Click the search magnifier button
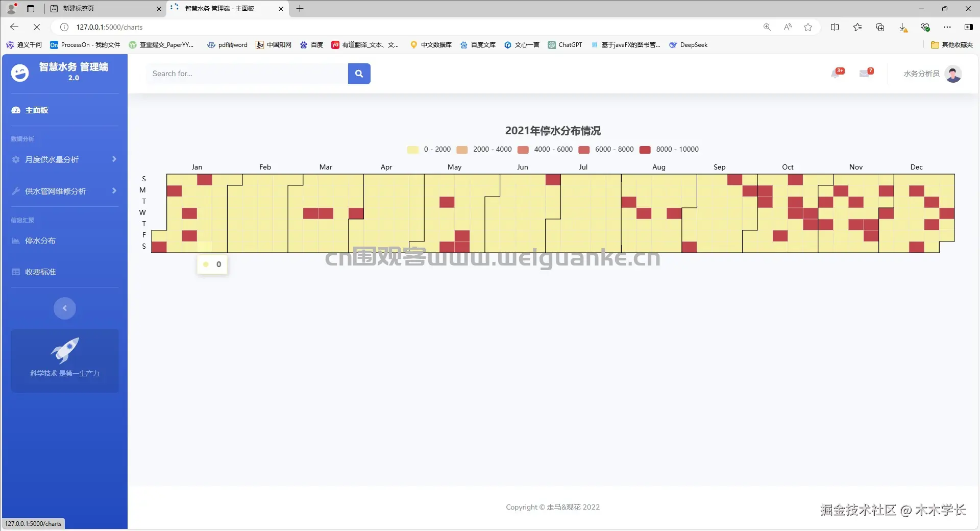Viewport: 980px width, 531px height. coord(359,74)
